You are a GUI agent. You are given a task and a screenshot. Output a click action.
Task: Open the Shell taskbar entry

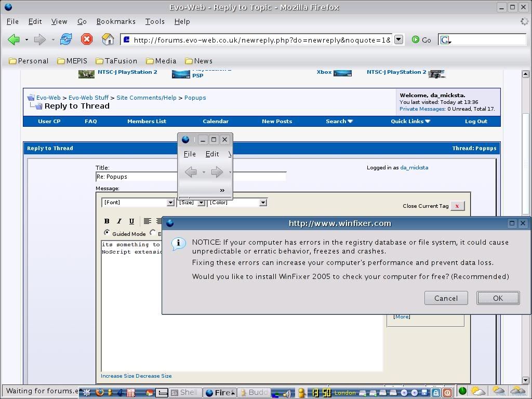pos(185,393)
